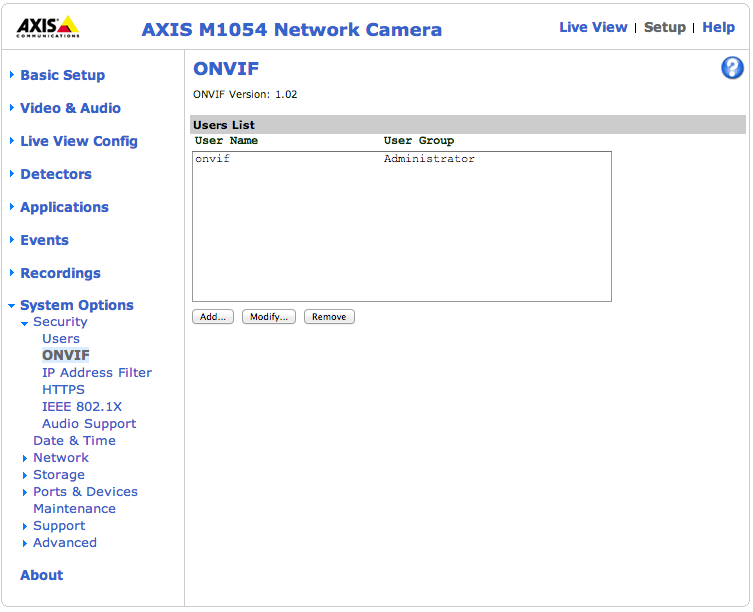Click the Administrator group cell

429,159
